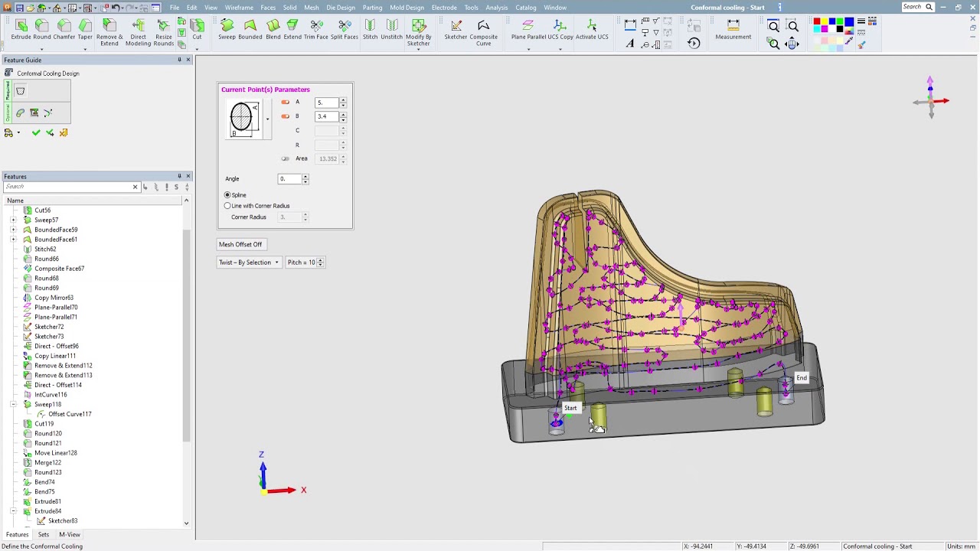Close the Features panel
The width and height of the screenshot is (980, 551).
pos(188,177)
